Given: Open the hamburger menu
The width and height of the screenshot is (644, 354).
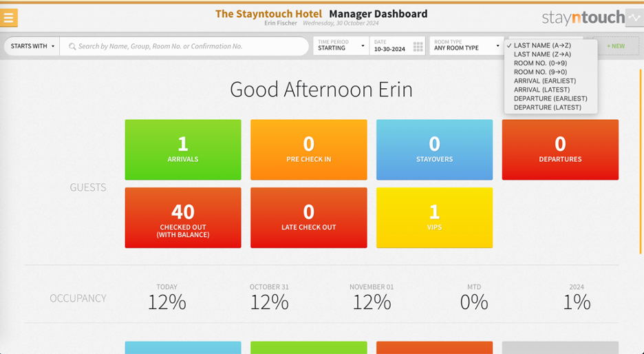Looking at the screenshot, I should (9, 18).
